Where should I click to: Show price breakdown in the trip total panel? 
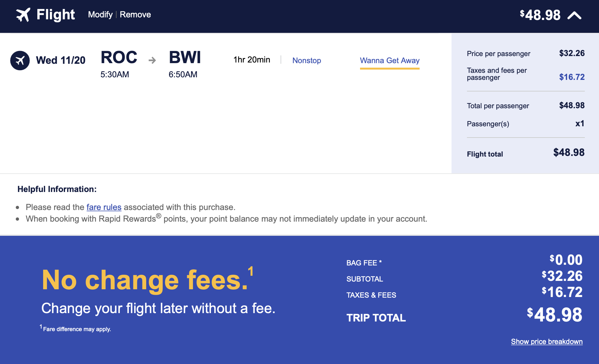pyautogui.click(x=547, y=342)
